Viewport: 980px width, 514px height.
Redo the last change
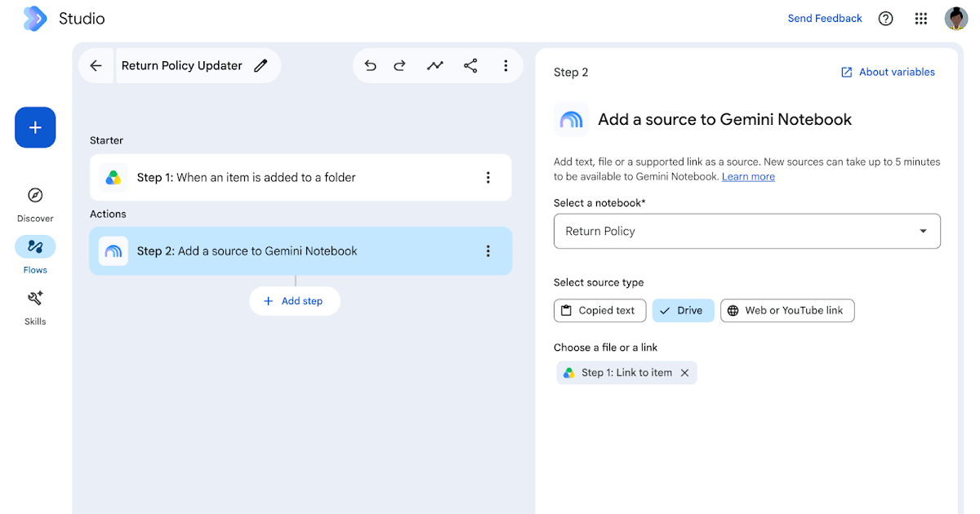[x=400, y=66]
